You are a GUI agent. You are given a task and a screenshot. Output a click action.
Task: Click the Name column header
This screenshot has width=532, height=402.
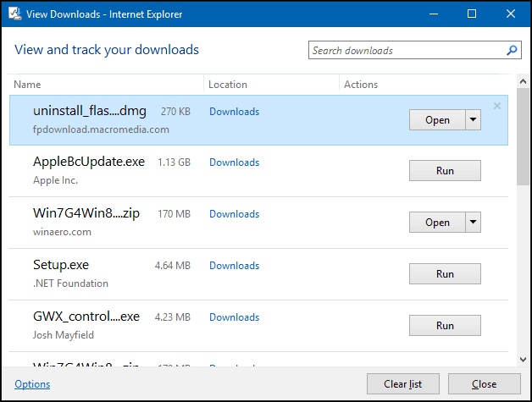[27, 85]
